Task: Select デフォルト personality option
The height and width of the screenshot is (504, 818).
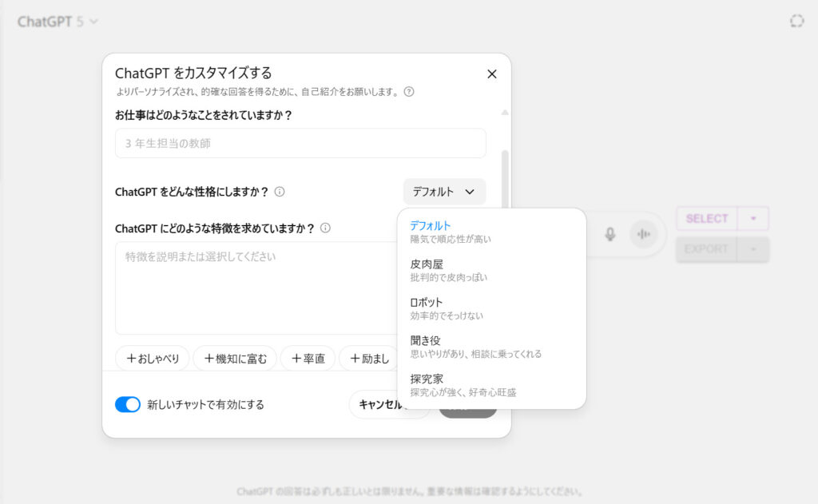Action: coord(491,232)
